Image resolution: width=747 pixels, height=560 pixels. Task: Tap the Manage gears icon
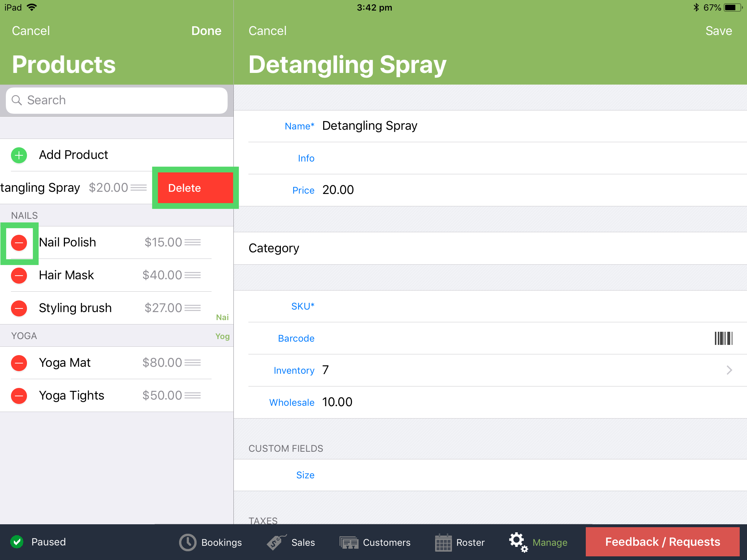click(x=518, y=542)
